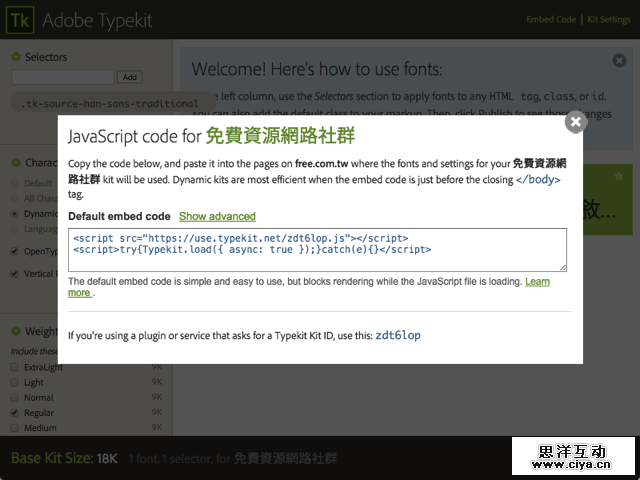Image resolution: width=640 pixels, height=480 pixels.
Task: Tick the Medium weight checkbox
Action: [x=14, y=428]
